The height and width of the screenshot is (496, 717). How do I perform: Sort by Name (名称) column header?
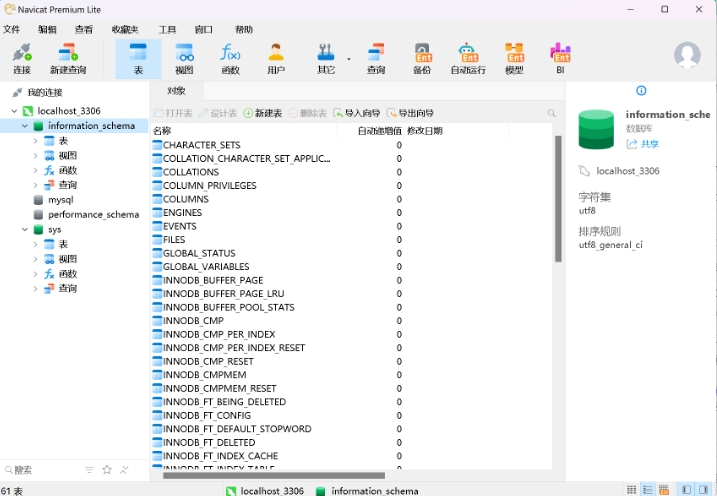point(244,131)
